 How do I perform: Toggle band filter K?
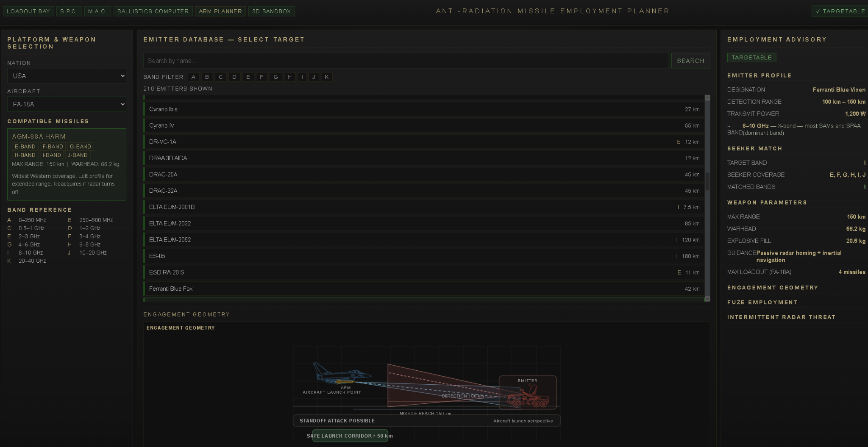coord(327,77)
